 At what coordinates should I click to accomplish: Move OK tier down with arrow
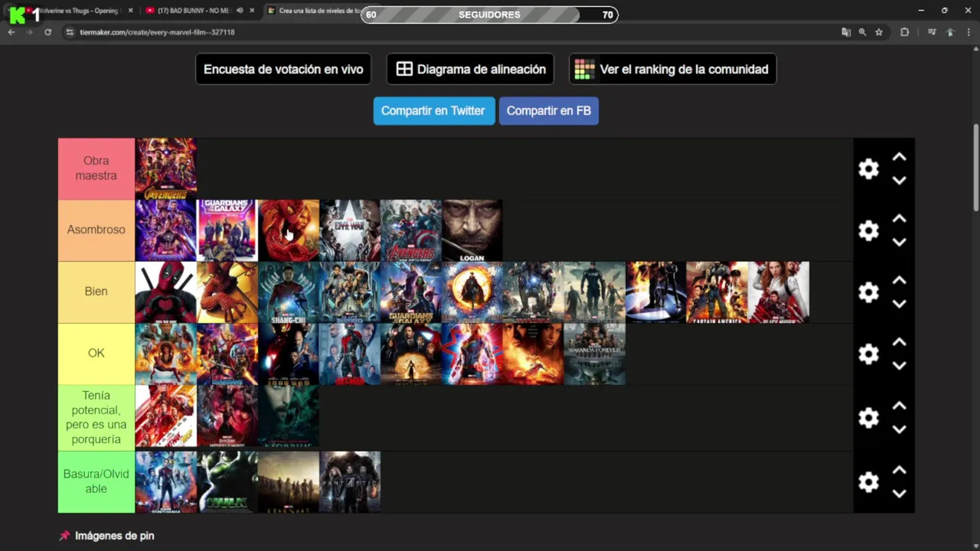pos(900,366)
